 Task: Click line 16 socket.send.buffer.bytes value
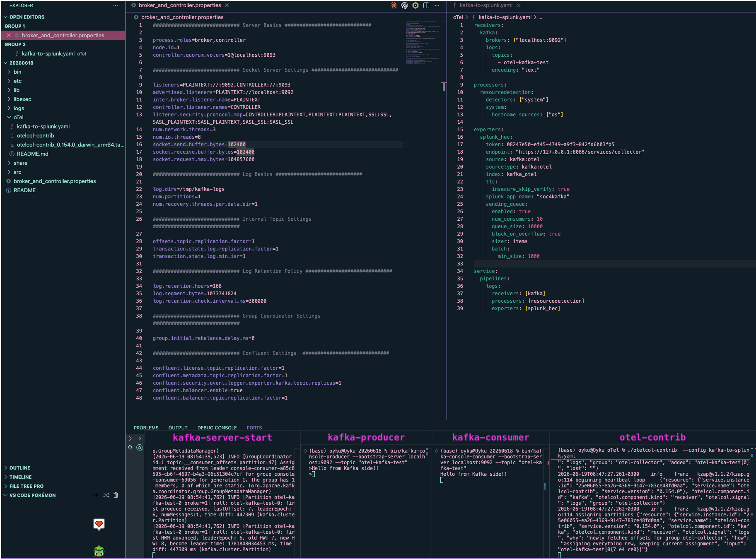[237, 145]
